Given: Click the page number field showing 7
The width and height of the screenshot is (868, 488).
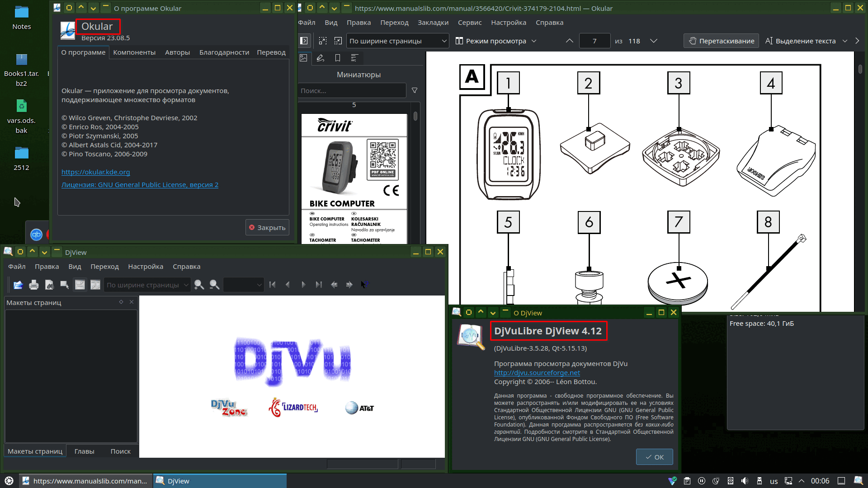Looking at the screenshot, I should 594,41.
